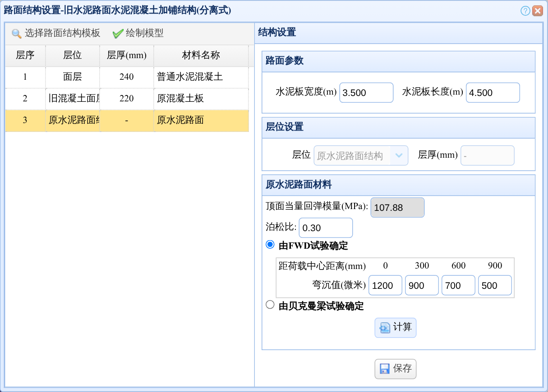This screenshot has height=392, width=548.
Task: Select the 普通水泥混凝土 material cell
Action: (x=201, y=77)
